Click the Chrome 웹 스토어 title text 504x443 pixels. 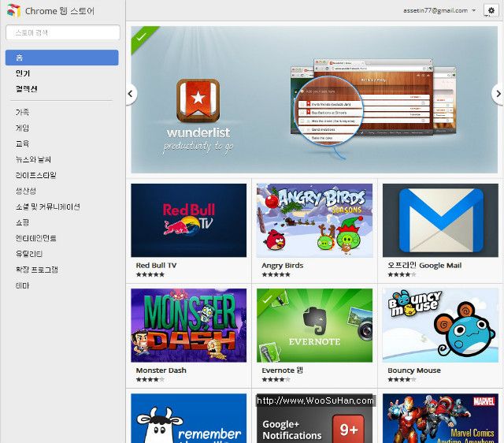[x=60, y=11]
